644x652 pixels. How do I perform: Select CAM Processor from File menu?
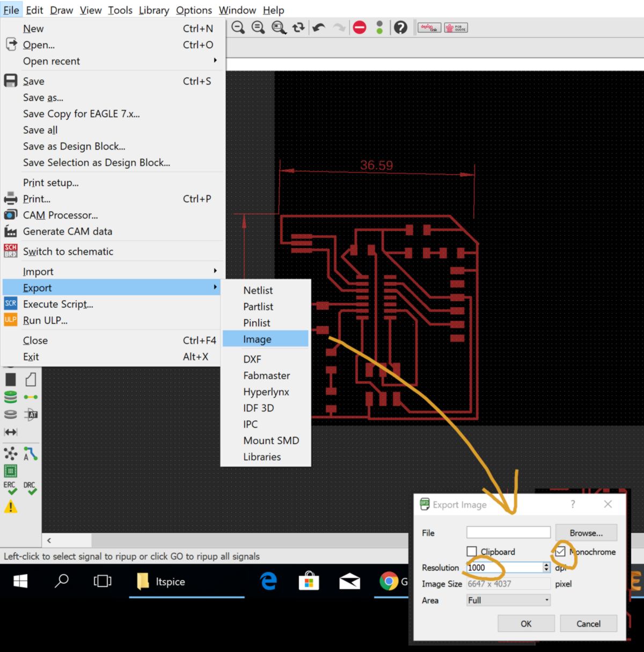click(60, 215)
